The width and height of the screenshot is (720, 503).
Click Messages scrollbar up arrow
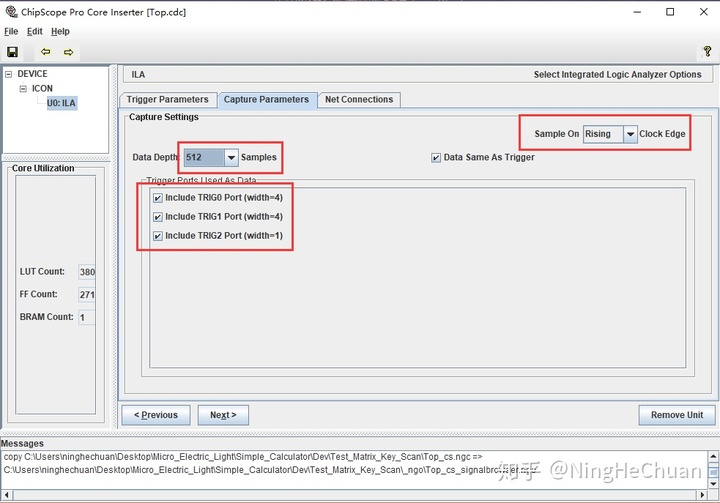coord(713,456)
